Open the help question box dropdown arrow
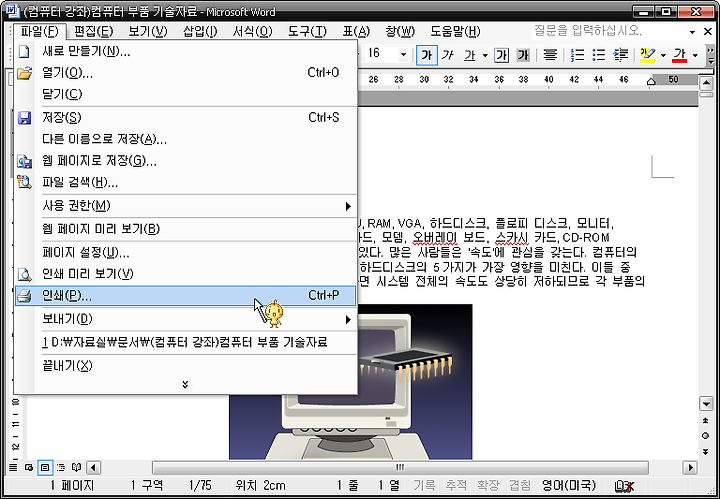Screen dimensions: 720x499 pyautogui.click(x=692, y=32)
